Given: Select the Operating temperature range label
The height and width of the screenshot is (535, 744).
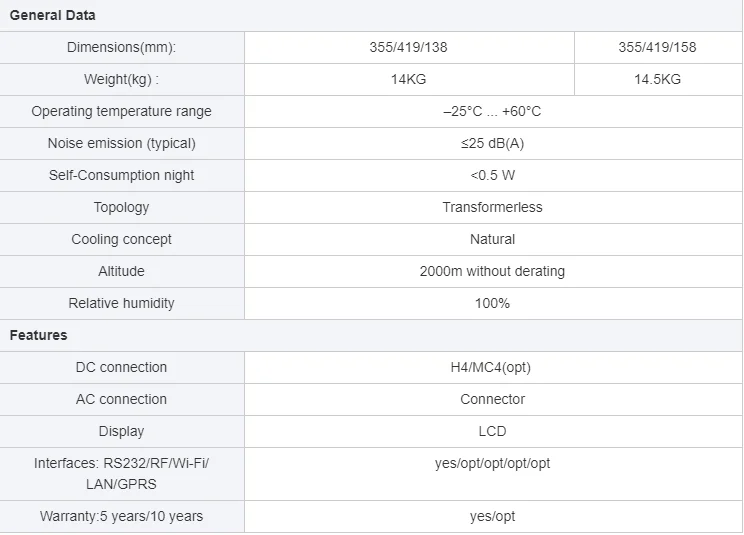Looking at the screenshot, I should 122,111.
